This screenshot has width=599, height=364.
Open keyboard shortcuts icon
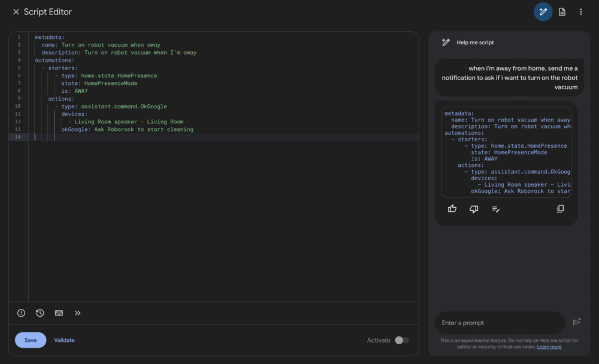(59, 313)
